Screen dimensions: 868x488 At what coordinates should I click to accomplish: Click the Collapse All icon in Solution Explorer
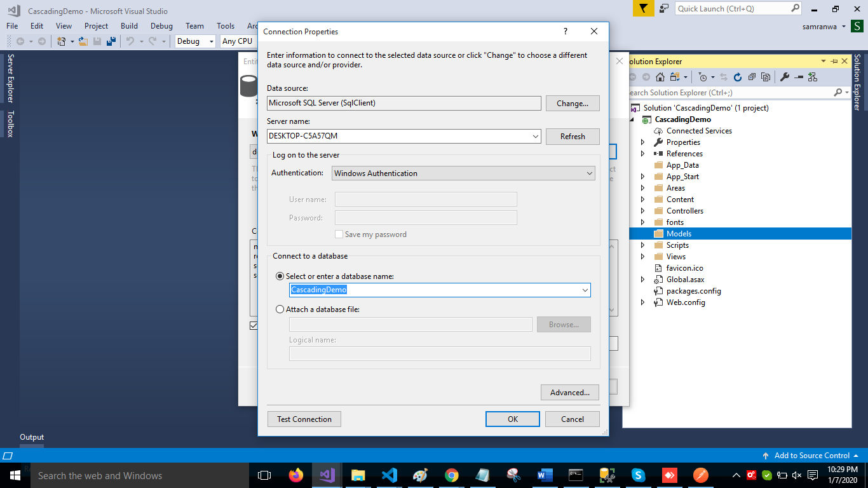[x=752, y=77]
